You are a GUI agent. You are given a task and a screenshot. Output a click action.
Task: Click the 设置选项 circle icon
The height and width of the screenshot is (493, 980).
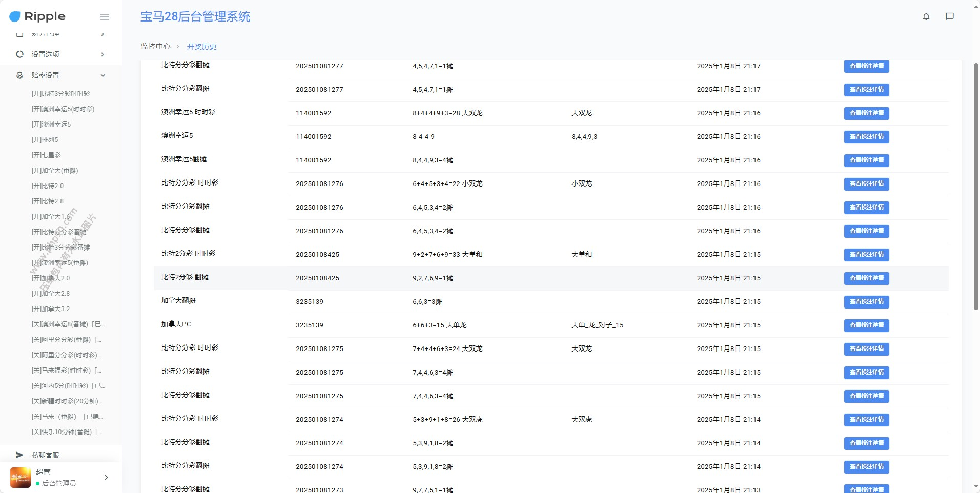pos(19,54)
